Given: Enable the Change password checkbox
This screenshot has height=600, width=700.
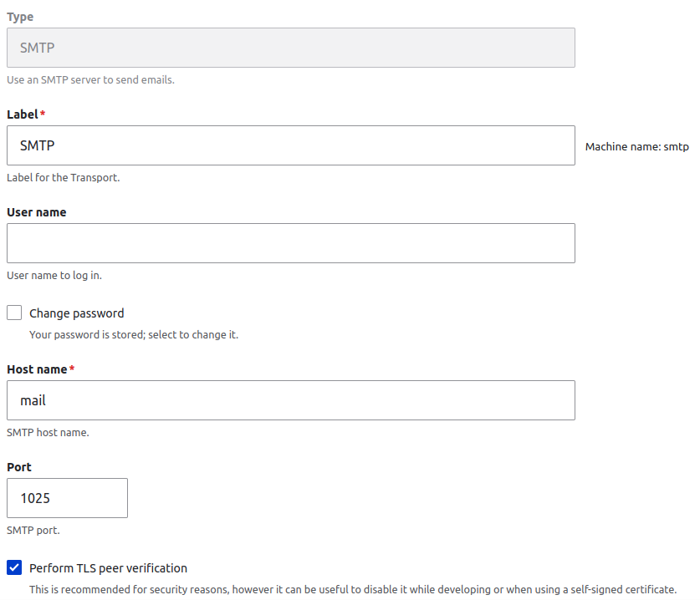Looking at the screenshot, I should (14, 313).
